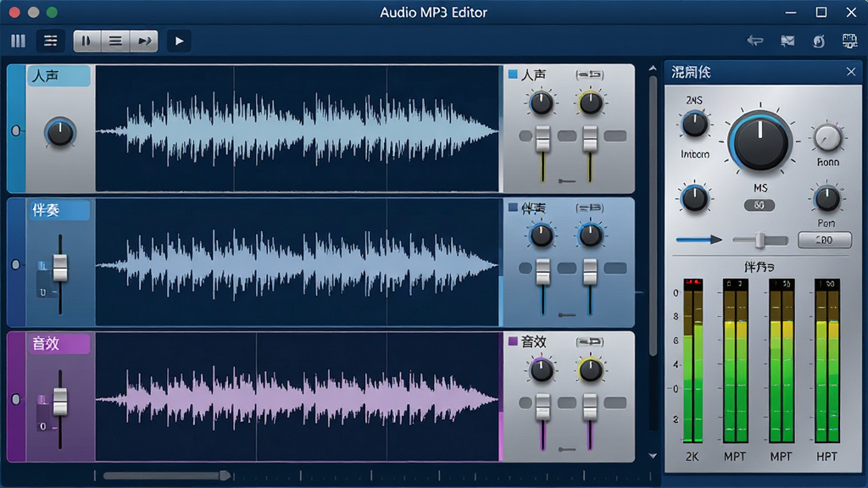The image size is (868, 488).
Task: Select the 音效 track header label
Action: (58, 344)
